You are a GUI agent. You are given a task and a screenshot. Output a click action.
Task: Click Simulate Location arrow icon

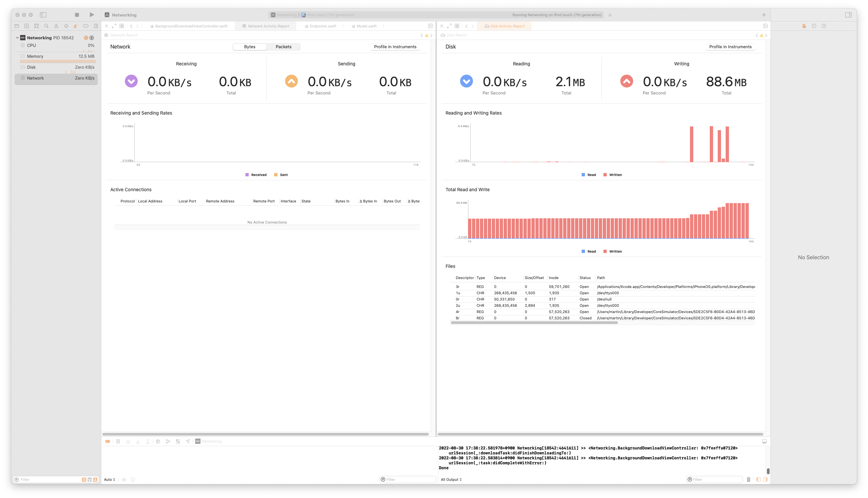coord(188,442)
